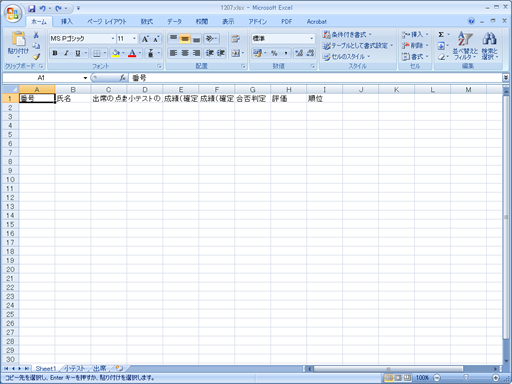This screenshot has height=384, width=512.
Task: Open the font size 11 dropdown
Action: tap(134, 39)
